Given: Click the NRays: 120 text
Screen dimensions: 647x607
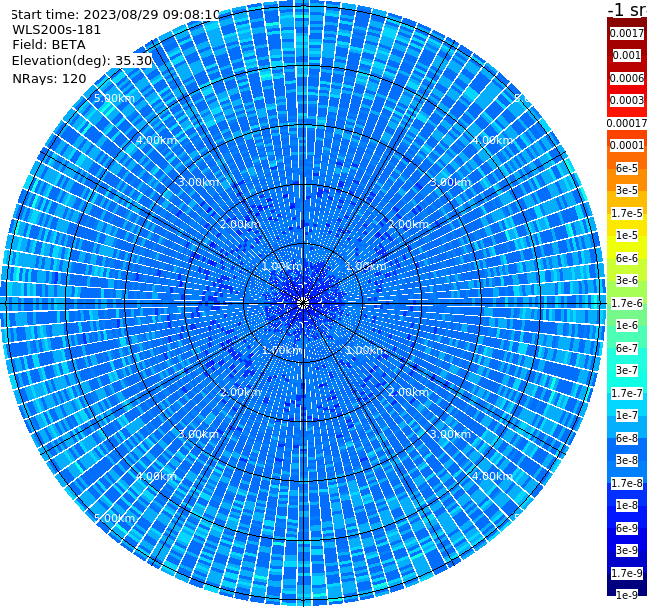Looking at the screenshot, I should (49, 79).
